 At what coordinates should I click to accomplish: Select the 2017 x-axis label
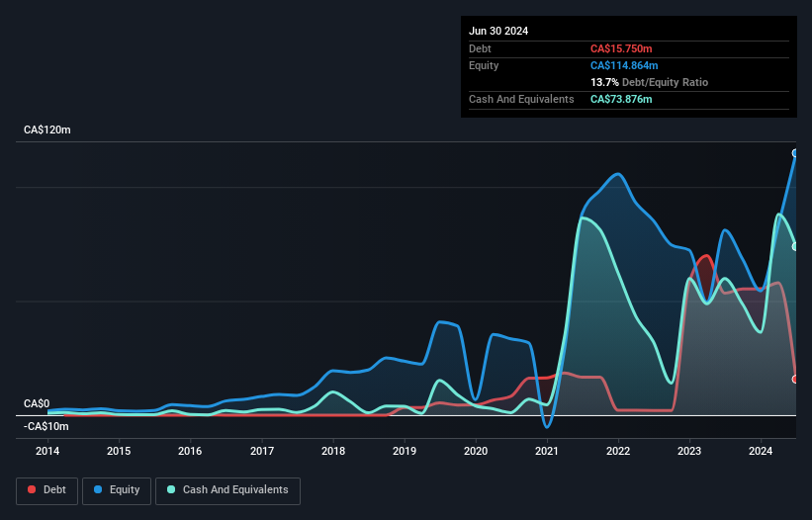(262, 451)
